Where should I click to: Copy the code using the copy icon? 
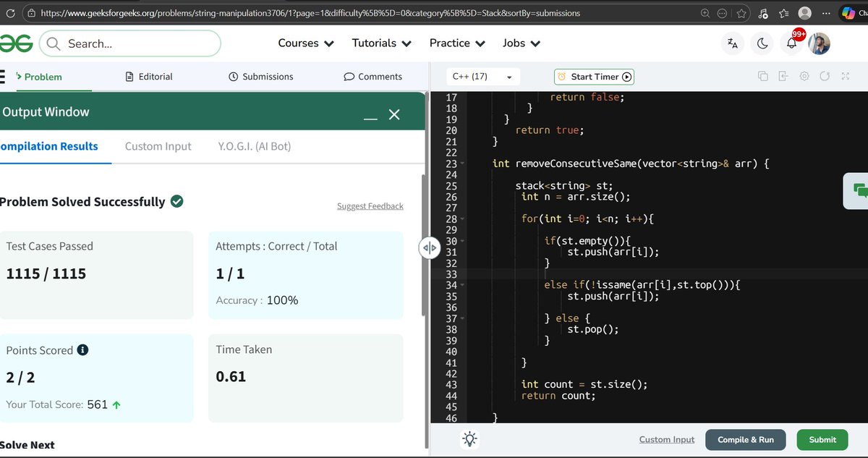coord(763,76)
